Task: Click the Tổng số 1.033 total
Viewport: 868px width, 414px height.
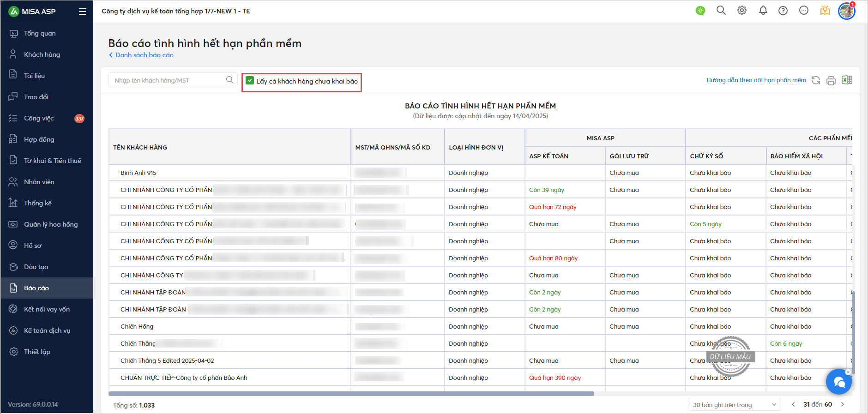Action: (x=134, y=405)
